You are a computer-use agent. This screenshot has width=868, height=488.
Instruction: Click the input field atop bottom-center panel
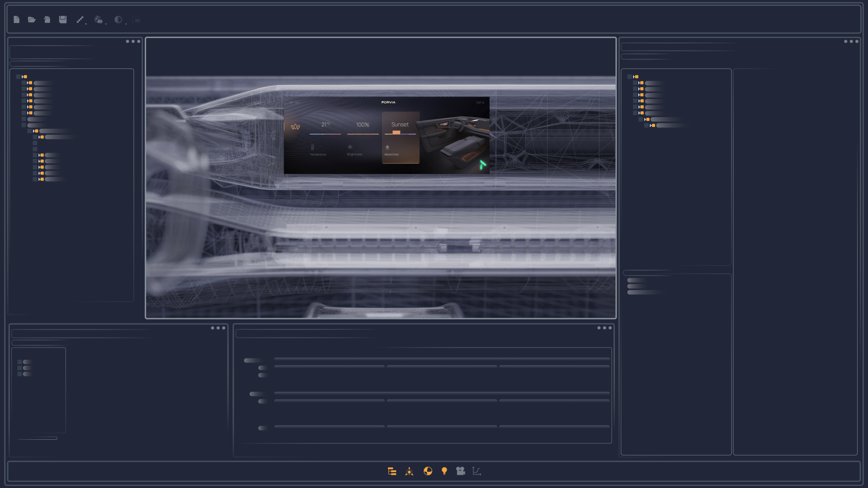[x=307, y=334]
